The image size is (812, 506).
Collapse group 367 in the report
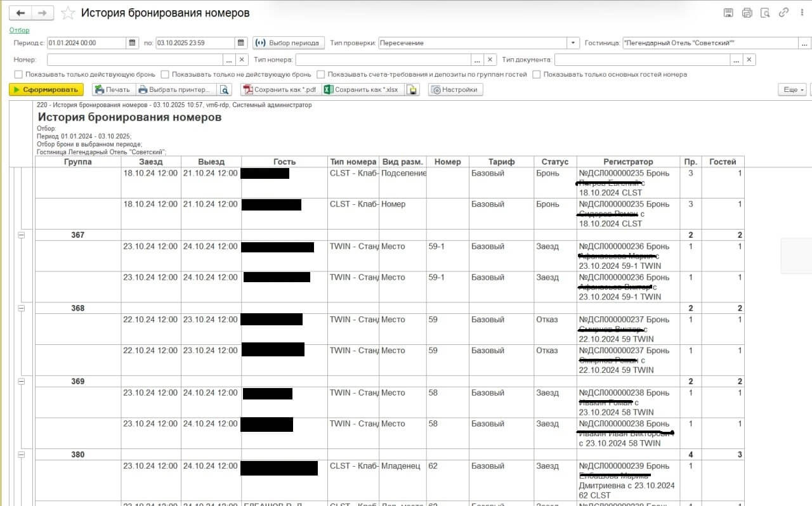(x=21, y=235)
